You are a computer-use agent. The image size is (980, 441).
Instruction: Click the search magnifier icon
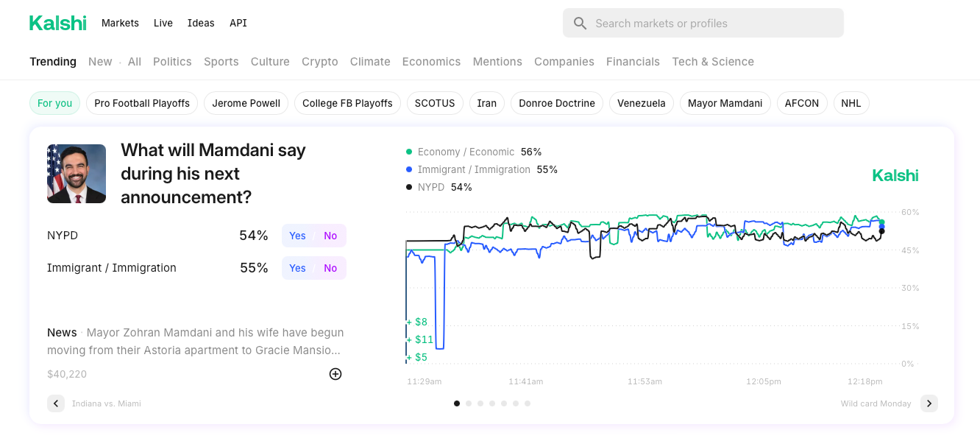tap(580, 24)
